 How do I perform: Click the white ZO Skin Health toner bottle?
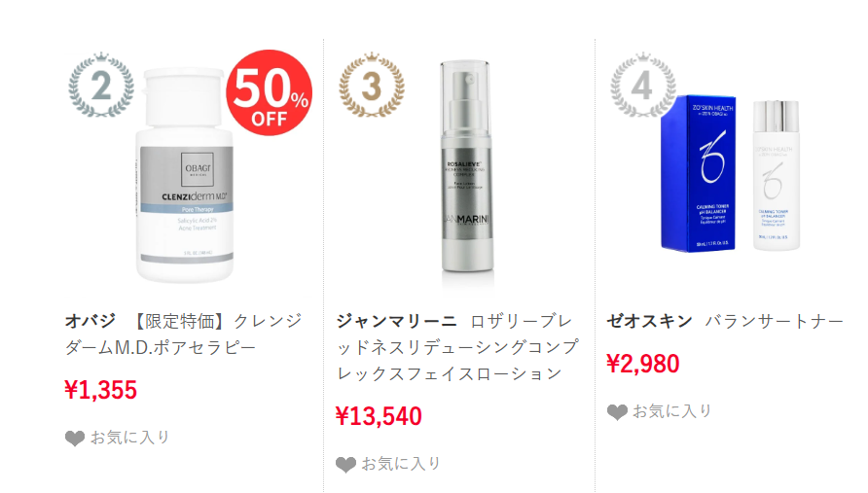click(x=777, y=175)
